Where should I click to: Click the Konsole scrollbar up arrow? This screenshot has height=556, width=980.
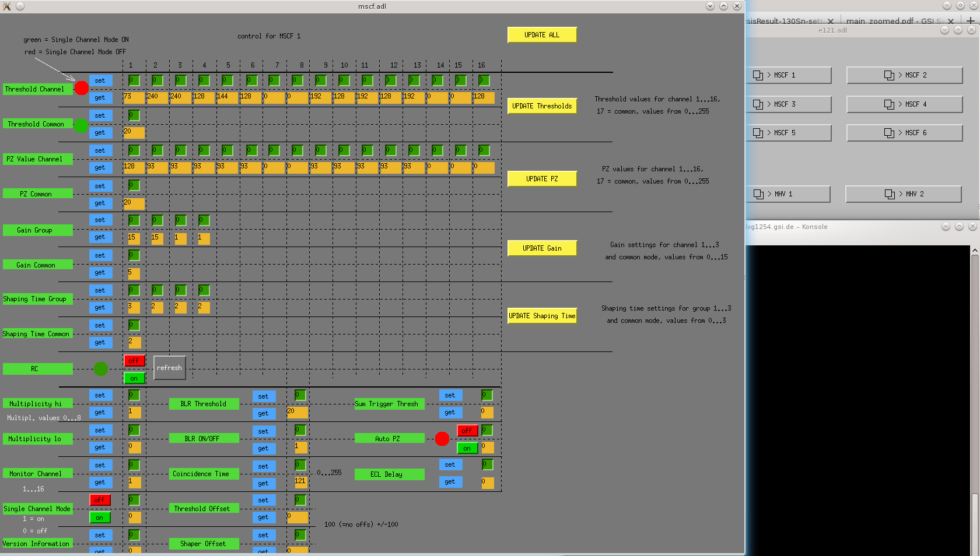click(x=975, y=251)
